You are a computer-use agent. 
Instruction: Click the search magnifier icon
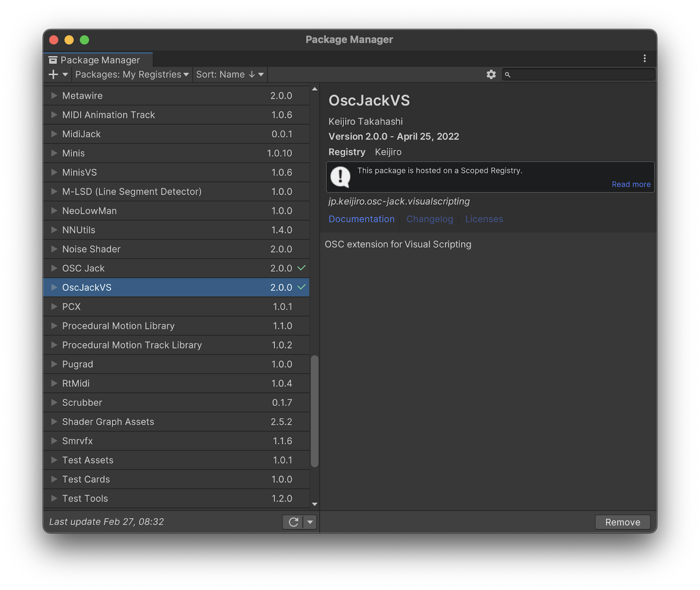pyautogui.click(x=507, y=75)
